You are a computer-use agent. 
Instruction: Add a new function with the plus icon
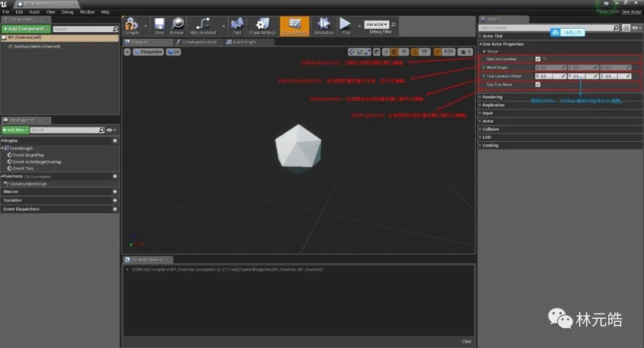(115, 176)
